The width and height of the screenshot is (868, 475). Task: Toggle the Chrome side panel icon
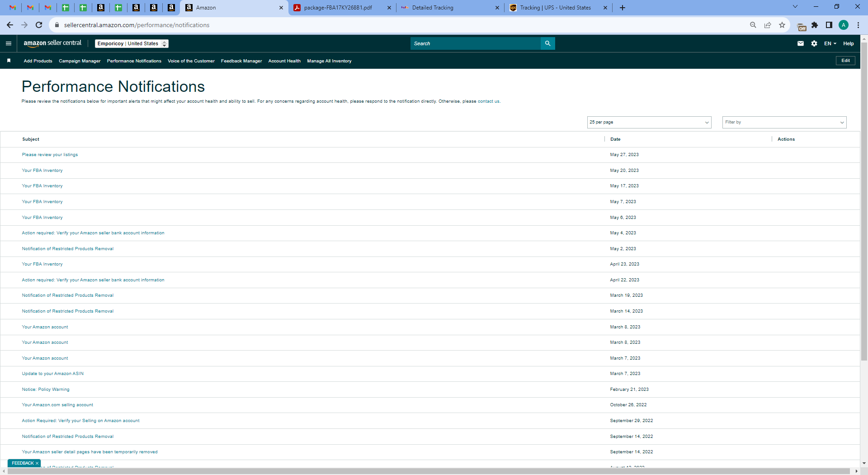point(829,25)
